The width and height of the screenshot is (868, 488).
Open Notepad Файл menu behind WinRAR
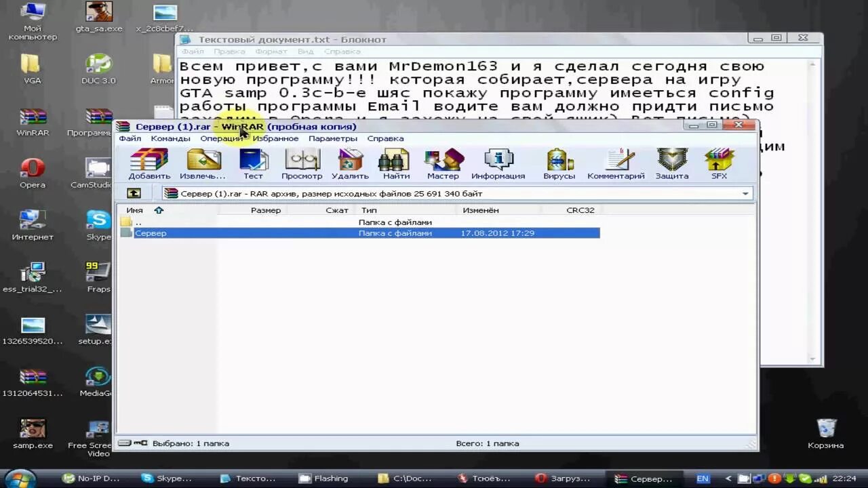pyautogui.click(x=193, y=52)
